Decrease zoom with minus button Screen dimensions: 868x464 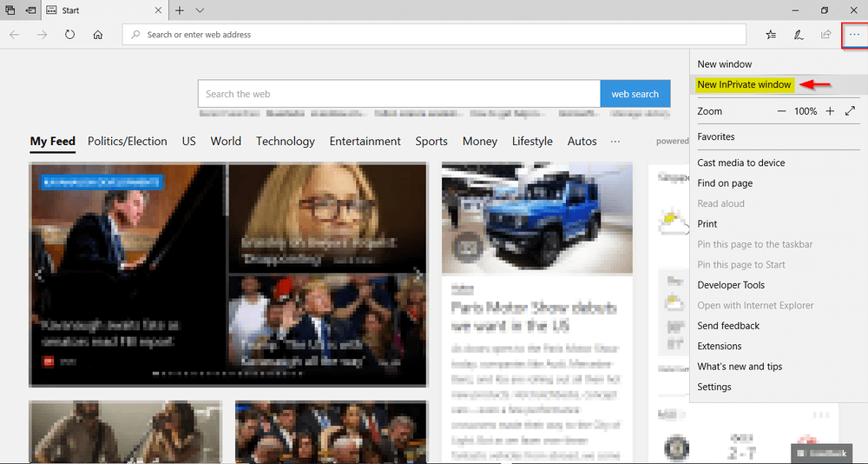coord(781,111)
